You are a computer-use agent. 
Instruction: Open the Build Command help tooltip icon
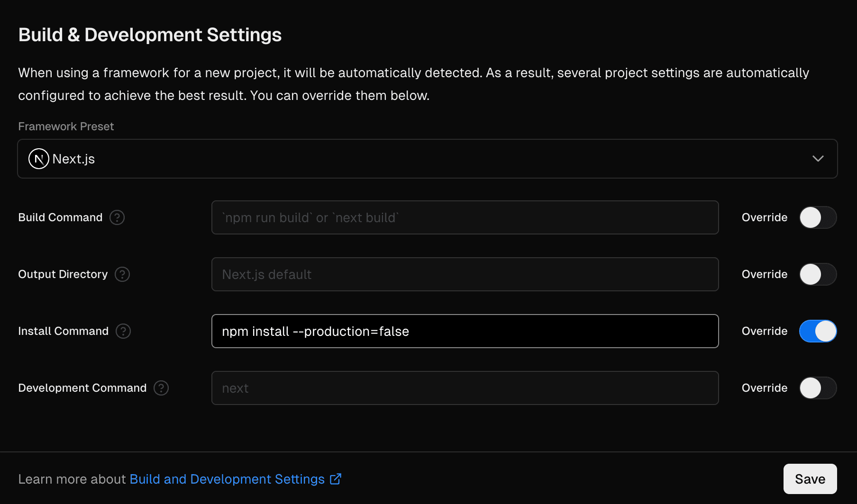[x=117, y=217]
